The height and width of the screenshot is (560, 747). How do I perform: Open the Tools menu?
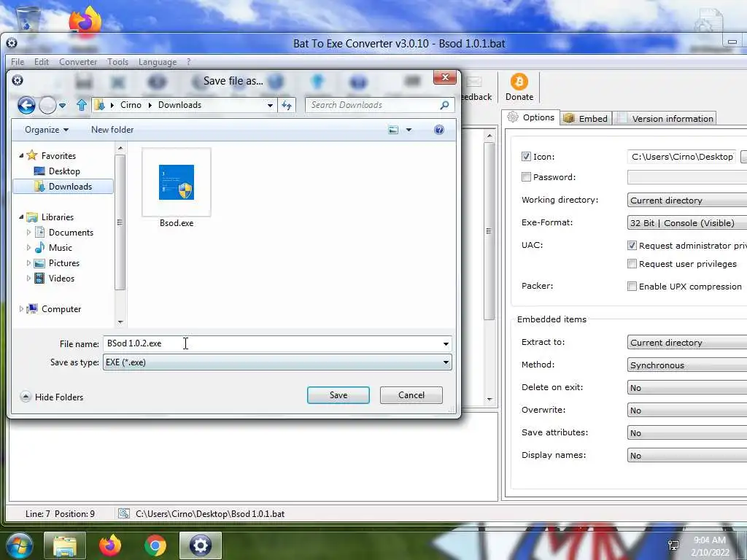coord(117,62)
